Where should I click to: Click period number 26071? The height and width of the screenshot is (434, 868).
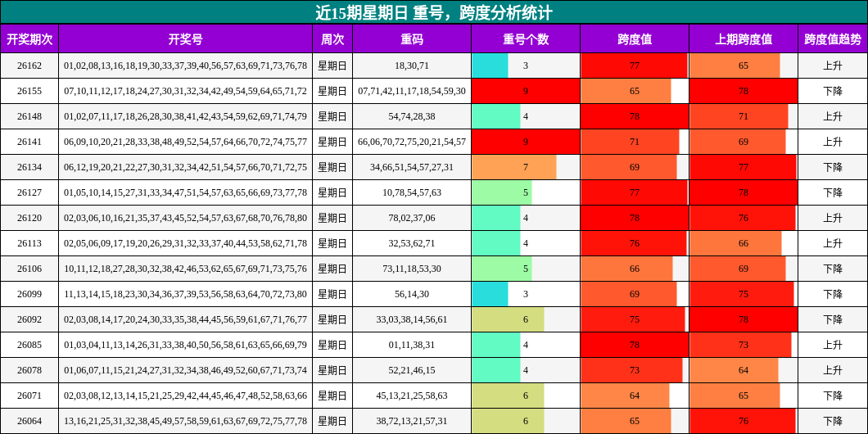29,396
